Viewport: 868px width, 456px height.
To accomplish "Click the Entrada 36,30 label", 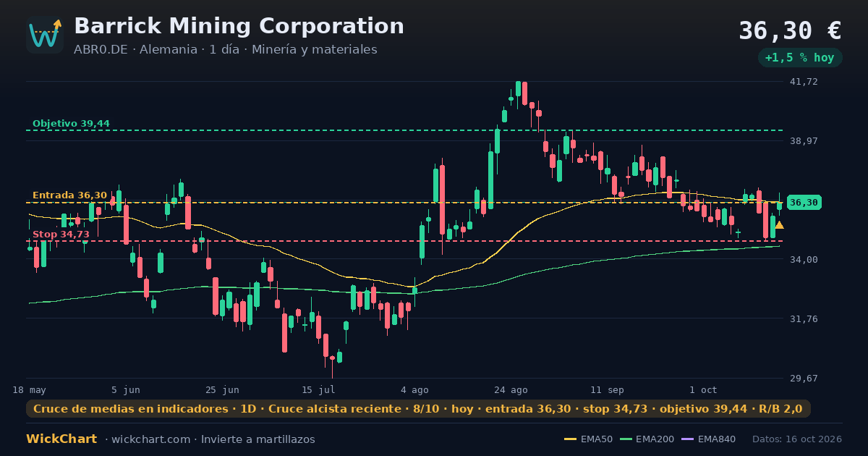I will click(x=69, y=195).
